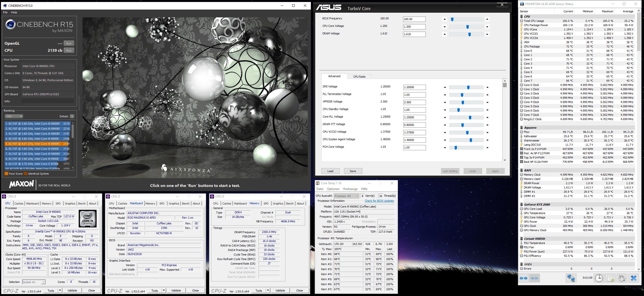Open HWiNFO sensor settings gear icon
The width and height of the screenshot is (644, 296).
(x=622, y=278)
